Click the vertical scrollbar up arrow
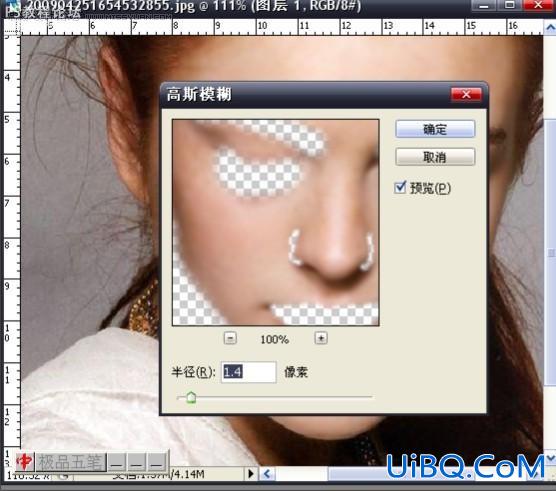556x491 pixels. click(x=550, y=27)
